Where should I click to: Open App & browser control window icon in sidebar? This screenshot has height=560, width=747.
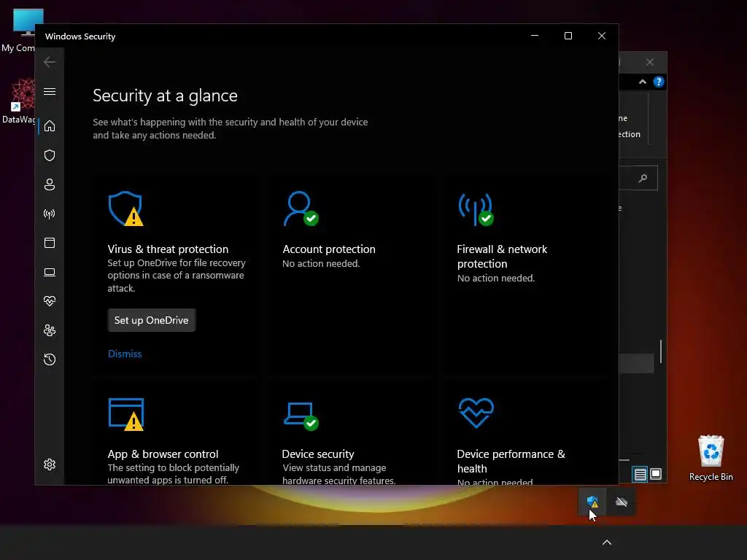click(x=50, y=243)
